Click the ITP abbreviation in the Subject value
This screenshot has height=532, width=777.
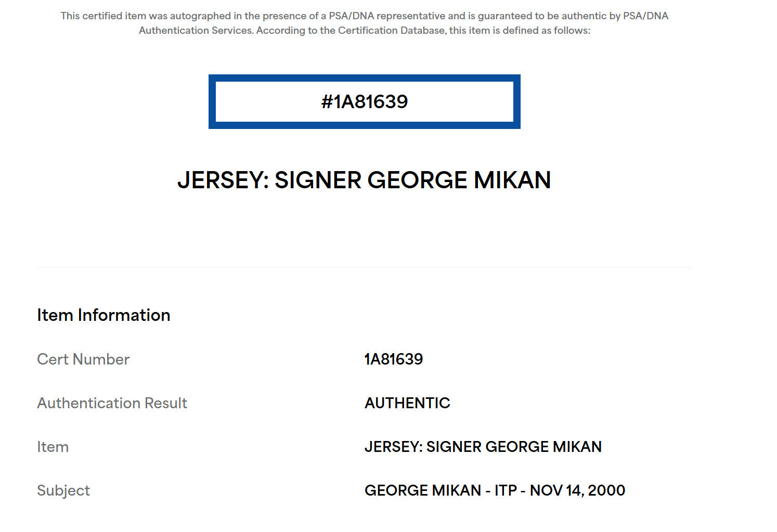pyautogui.click(x=506, y=490)
